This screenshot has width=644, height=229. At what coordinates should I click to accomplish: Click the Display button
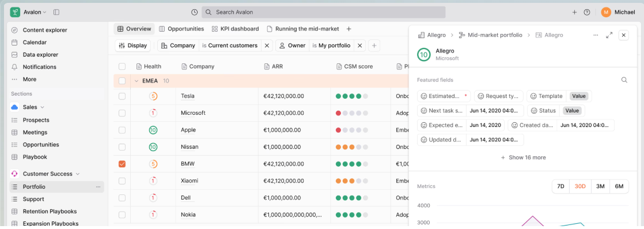(133, 46)
